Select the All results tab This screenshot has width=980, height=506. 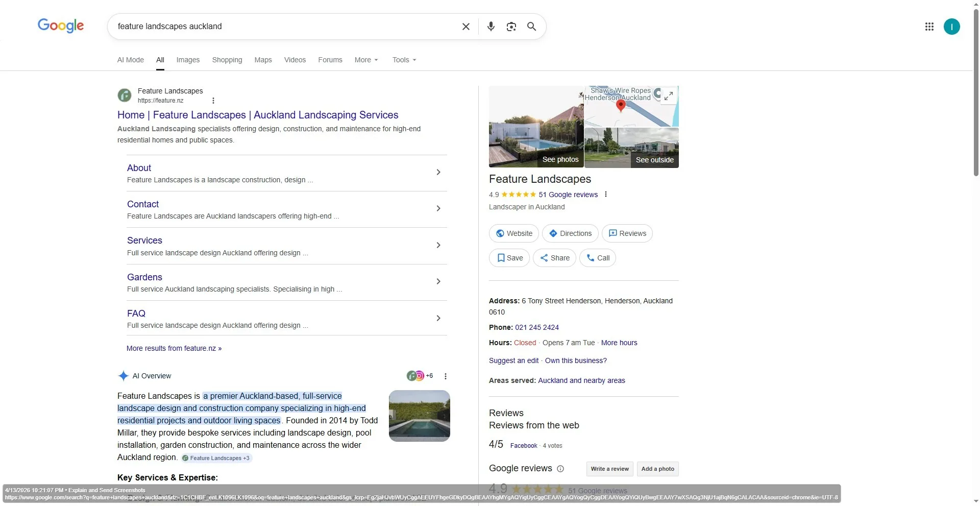coord(160,60)
